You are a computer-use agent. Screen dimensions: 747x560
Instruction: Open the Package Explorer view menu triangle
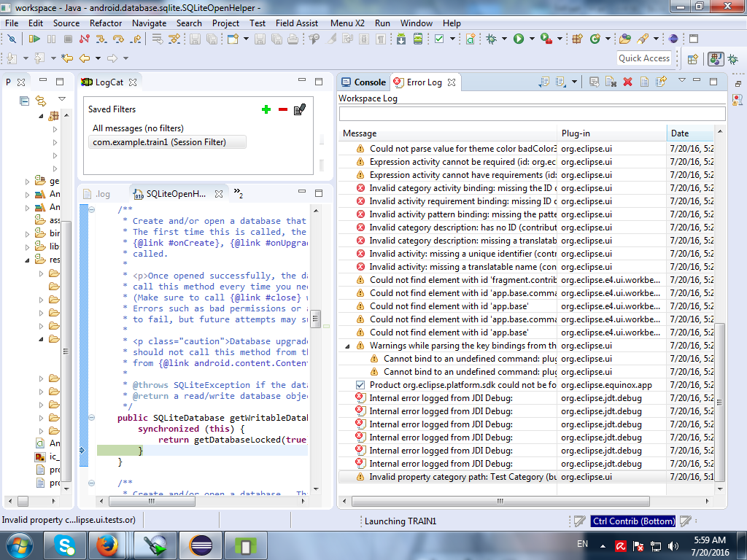click(62, 99)
